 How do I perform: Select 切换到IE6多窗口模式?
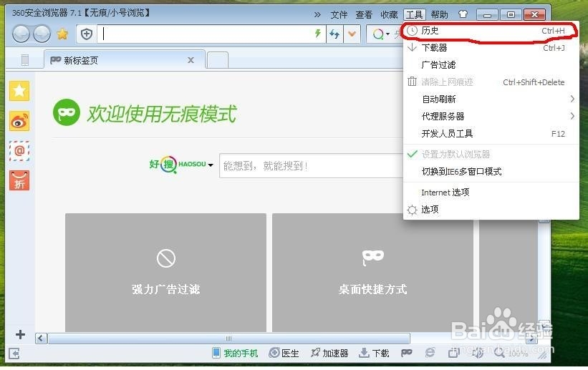491,171
